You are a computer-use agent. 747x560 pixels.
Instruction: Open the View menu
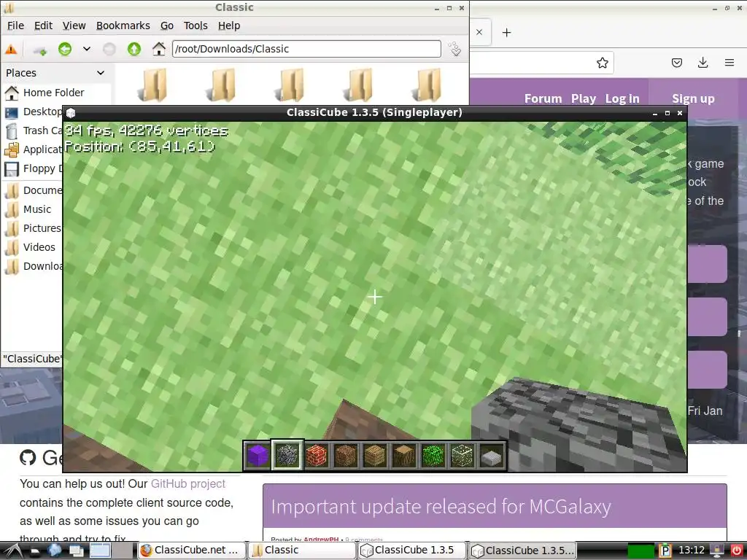[74, 26]
